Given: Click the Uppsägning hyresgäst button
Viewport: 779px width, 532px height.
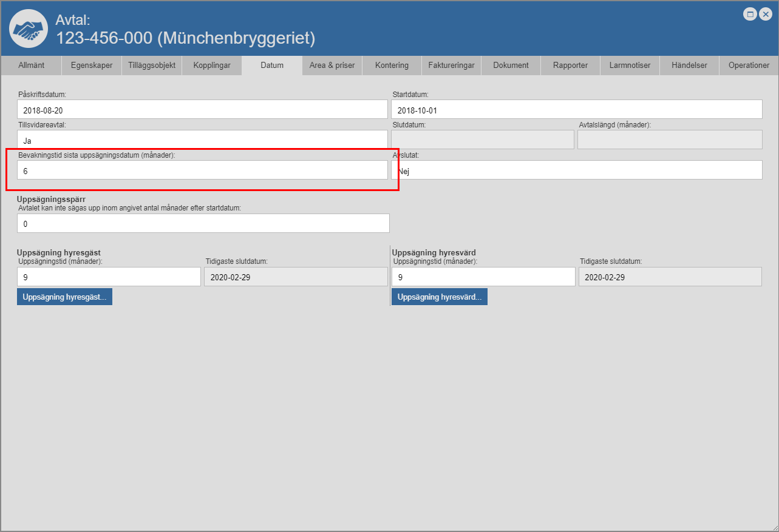Looking at the screenshot, I should pos(64,297).
